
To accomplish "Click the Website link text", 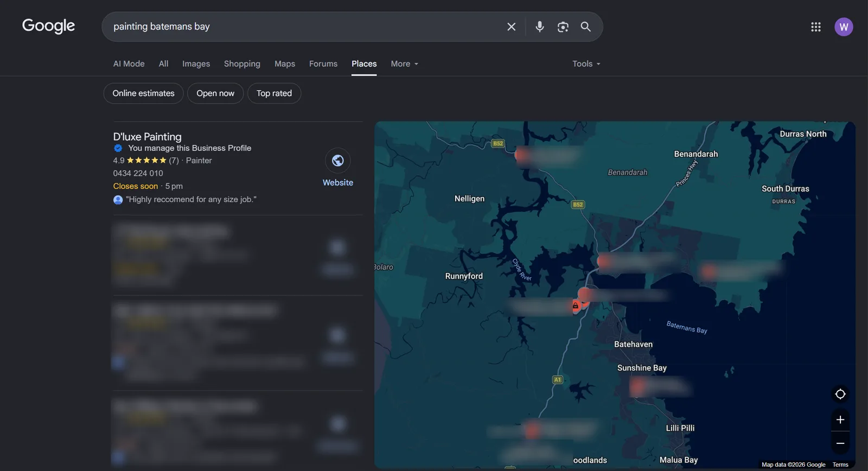I will click(x=338, y=183).
